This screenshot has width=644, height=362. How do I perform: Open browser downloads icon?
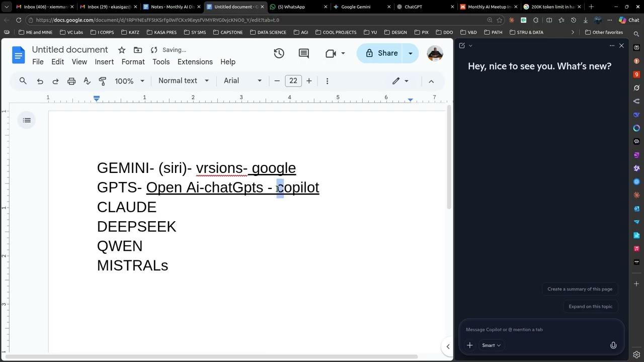585,20
